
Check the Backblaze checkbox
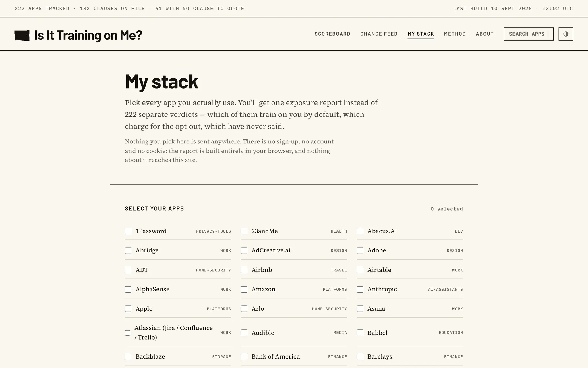coord(128,357)
